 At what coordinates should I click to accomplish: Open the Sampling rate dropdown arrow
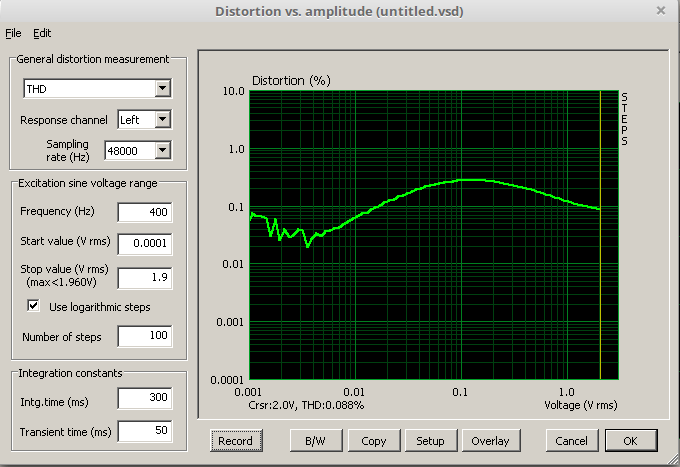[163, 150]
